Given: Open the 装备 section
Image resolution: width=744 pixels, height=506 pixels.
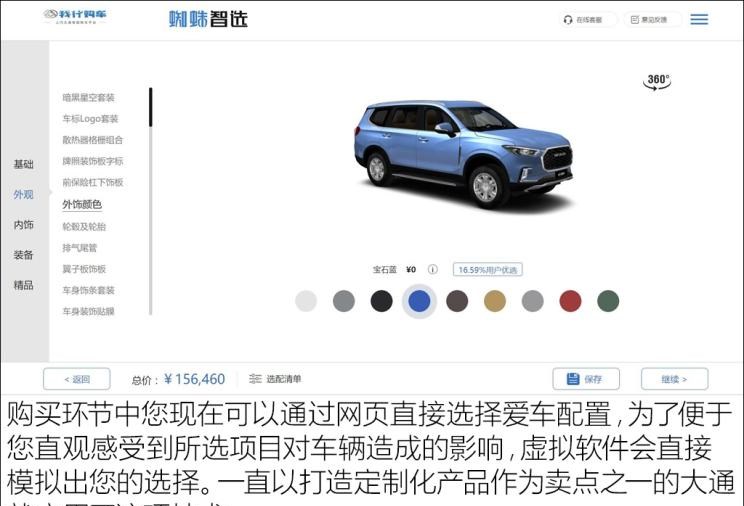Looking at the screenshot, I should click(24, 255).
